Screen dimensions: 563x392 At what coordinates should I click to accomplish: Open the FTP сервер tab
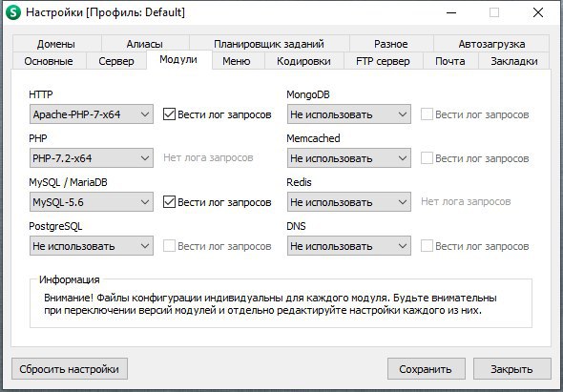tap(383, 61)
